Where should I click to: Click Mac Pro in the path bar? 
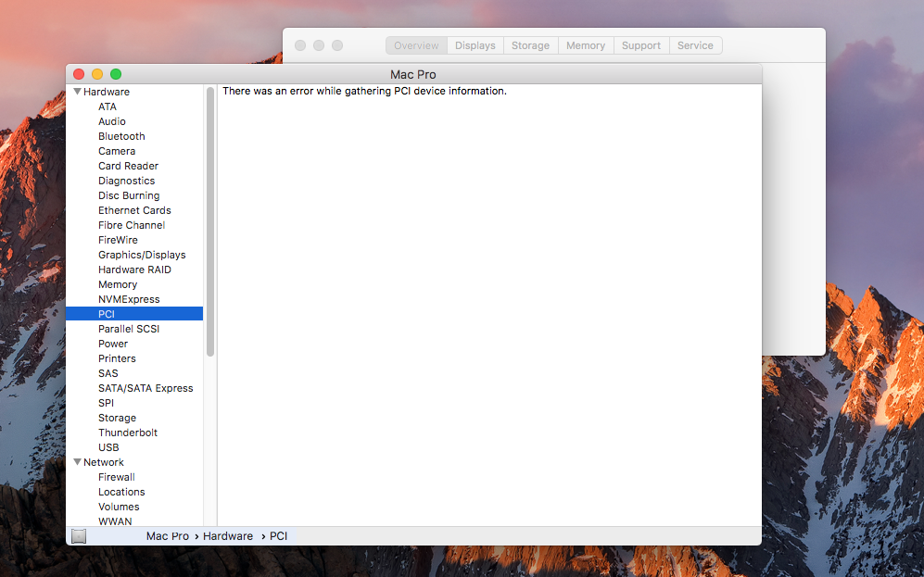[x=168, y=535]
